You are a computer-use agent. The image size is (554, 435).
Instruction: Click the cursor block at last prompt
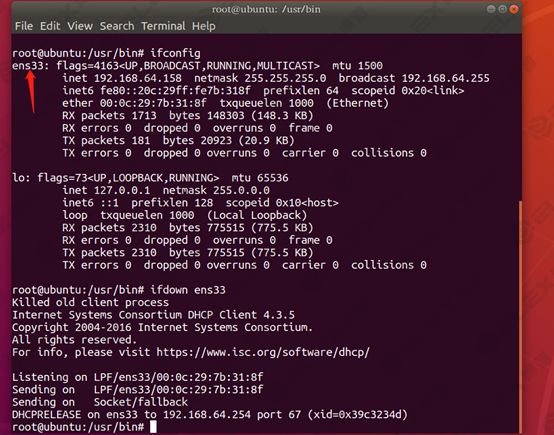tap(153, 427)
